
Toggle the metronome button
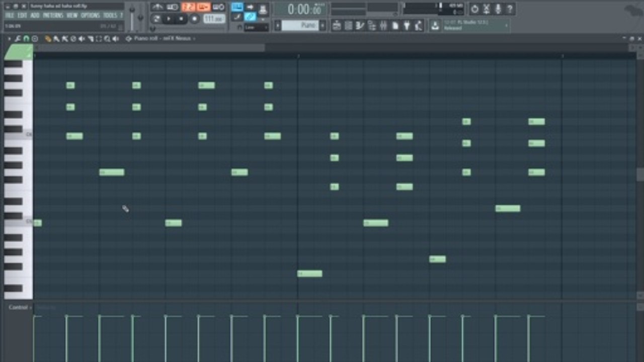tap(157, 7)
